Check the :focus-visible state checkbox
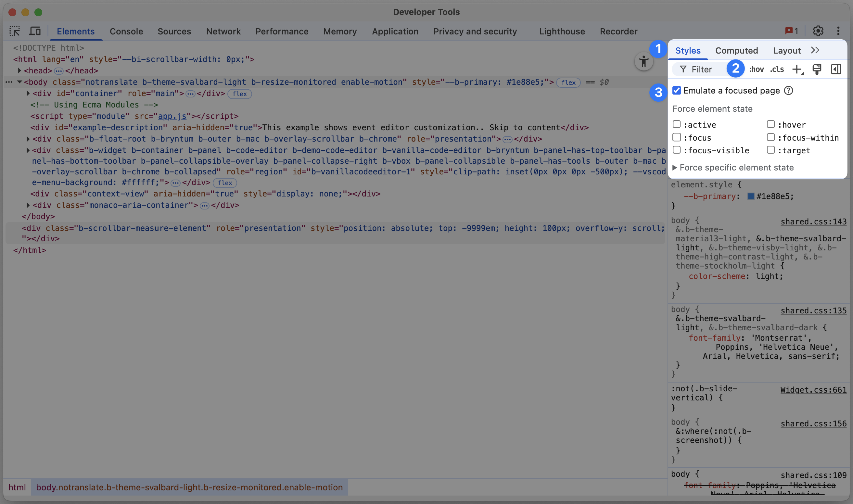This screenshot has width=853, height=504. click(x=677, y=150)
